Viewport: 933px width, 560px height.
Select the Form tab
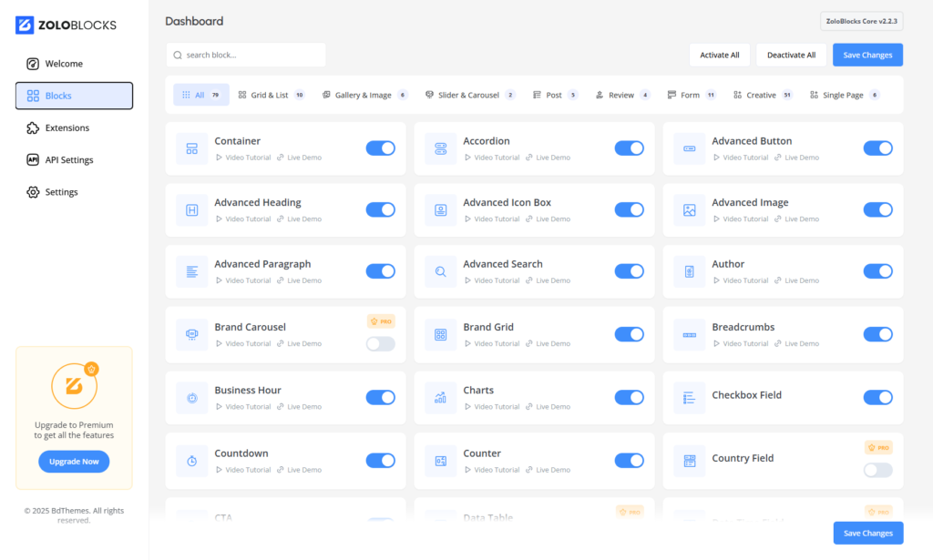click(x=692, y=95)
